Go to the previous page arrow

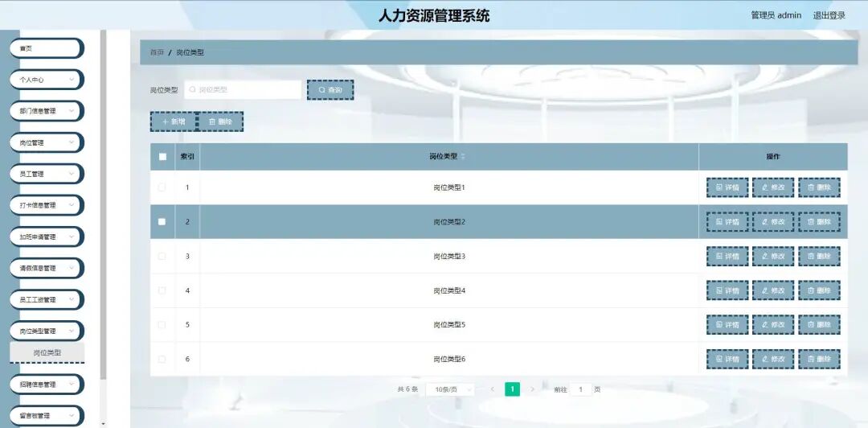pos(492,389)
